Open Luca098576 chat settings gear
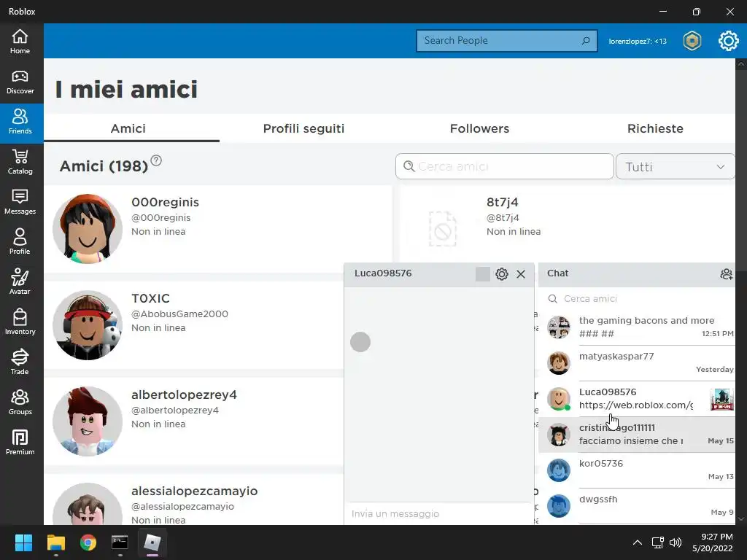Image resolution: width=747 pixels, height=560 pixels. pyautogui.click(x=502, y=274)
